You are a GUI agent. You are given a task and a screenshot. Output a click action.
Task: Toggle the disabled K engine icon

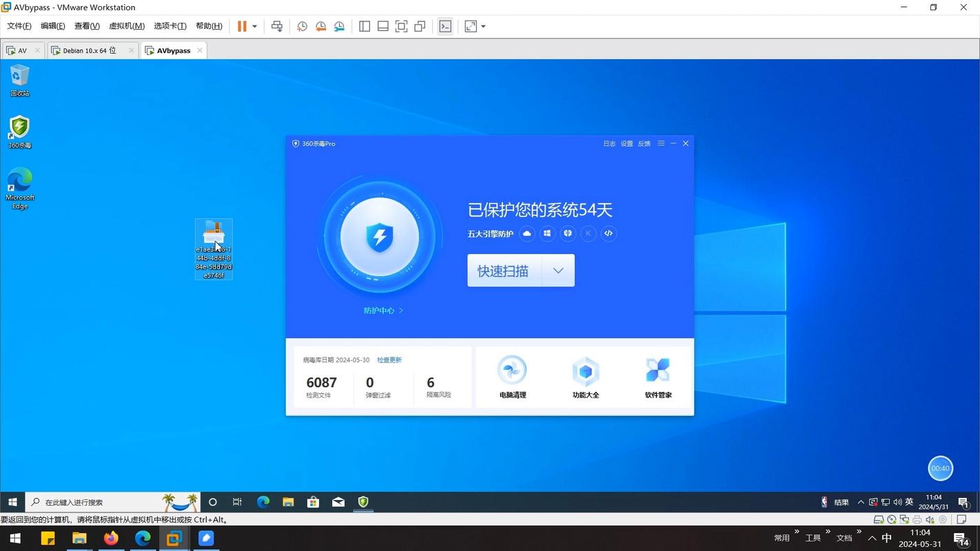point(588,233)
